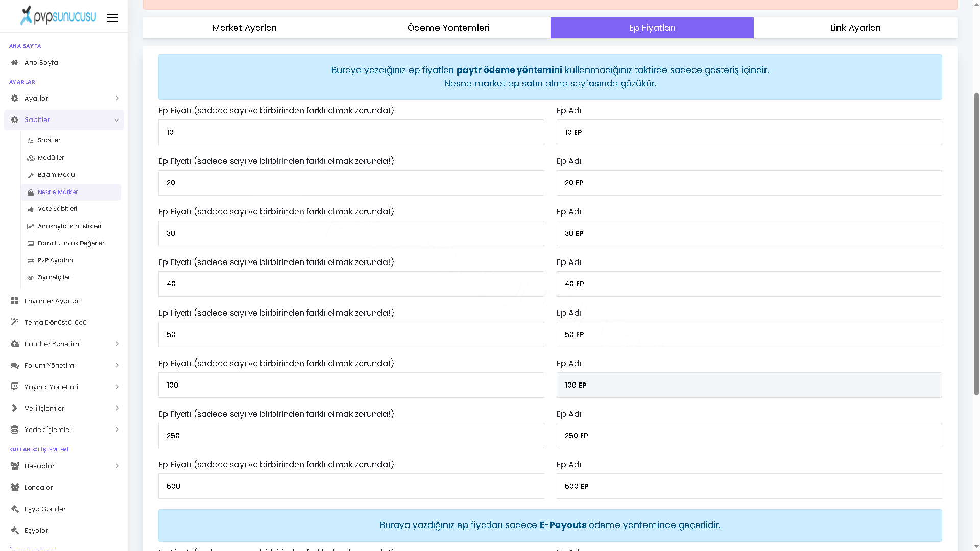The height and width of the screenshot is (551, 980).
Task: Click the Ep Fiyatı field containing 20
Action: point(351,183)
